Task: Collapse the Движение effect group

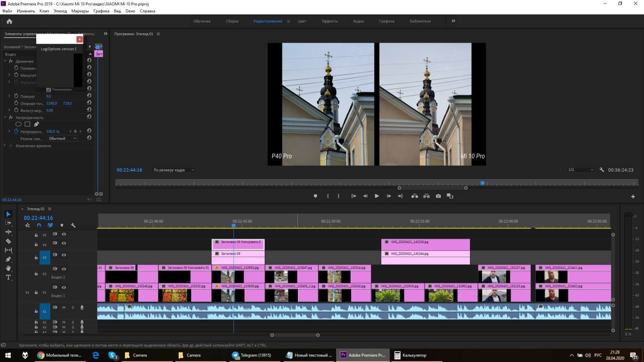Action: [5, 61]
